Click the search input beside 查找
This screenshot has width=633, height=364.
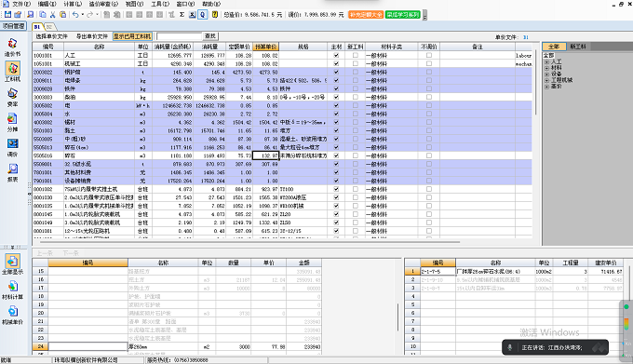coord(179,36)
